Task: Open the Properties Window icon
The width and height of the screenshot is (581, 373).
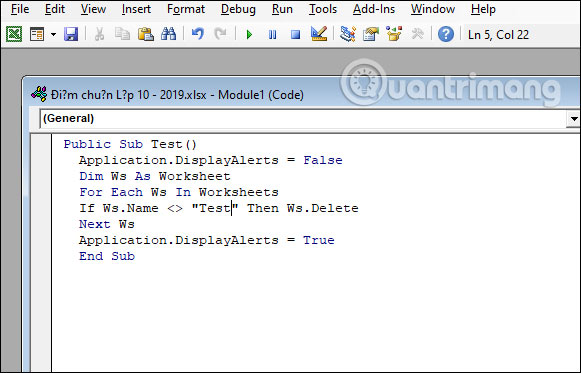Action: tap(371, 34)
